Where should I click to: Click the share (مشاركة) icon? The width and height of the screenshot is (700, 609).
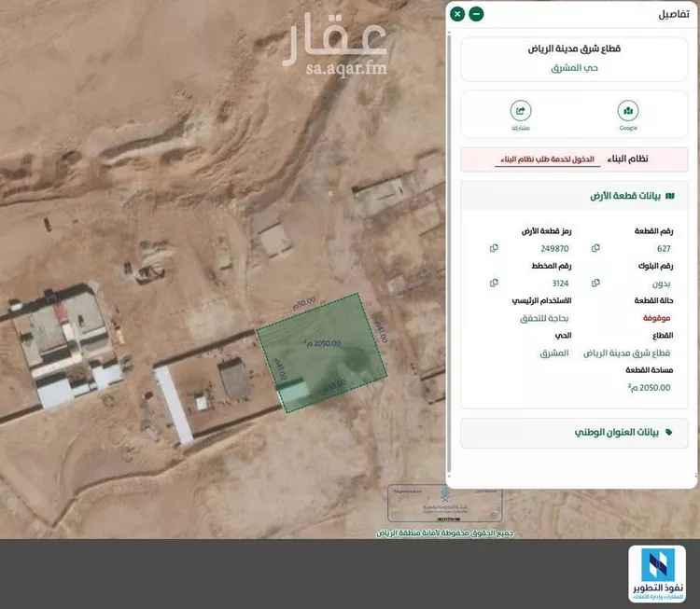coord(521,111)
